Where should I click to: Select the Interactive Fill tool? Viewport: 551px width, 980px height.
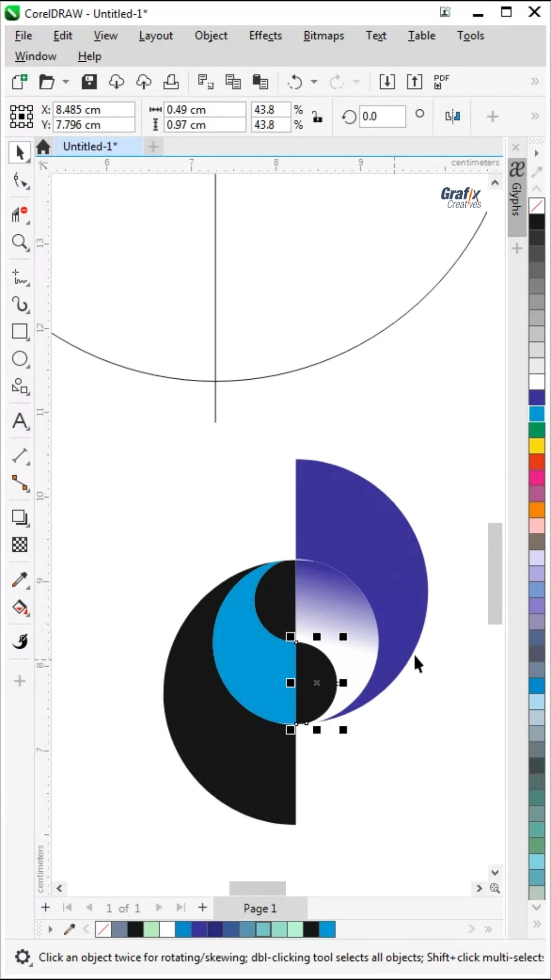click(20, 608)
